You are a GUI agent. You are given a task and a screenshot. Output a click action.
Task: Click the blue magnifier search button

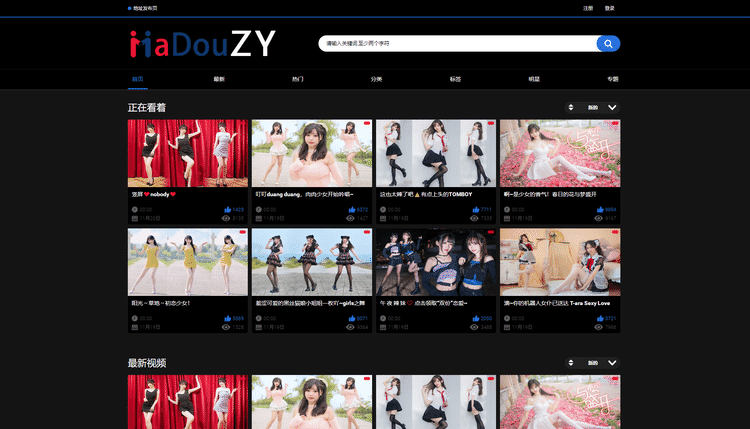[x=608, y=44]
